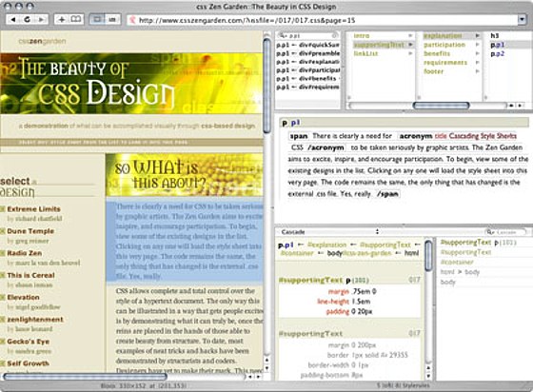Select the p.p1 div#benefits result row
The height and width of the screenshot is (392, 533).
click(x=307, y=79)
